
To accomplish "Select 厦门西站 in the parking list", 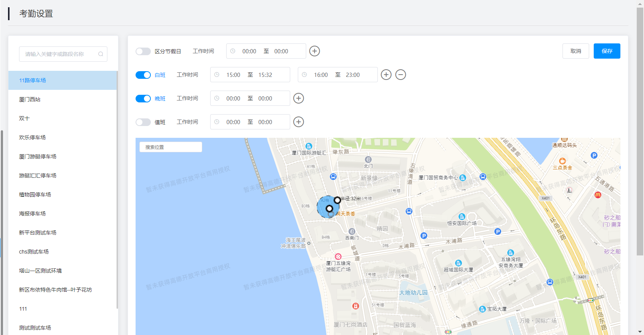I will point(30,99).
